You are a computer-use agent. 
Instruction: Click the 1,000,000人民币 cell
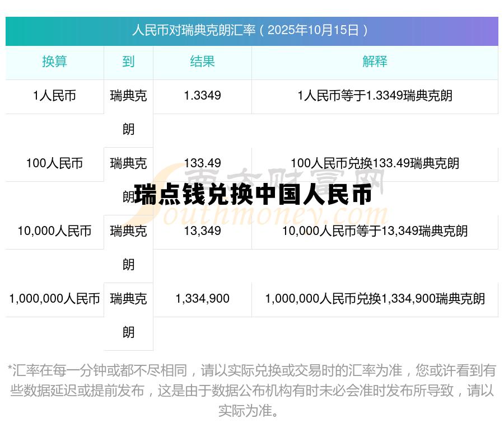(54, 299)
